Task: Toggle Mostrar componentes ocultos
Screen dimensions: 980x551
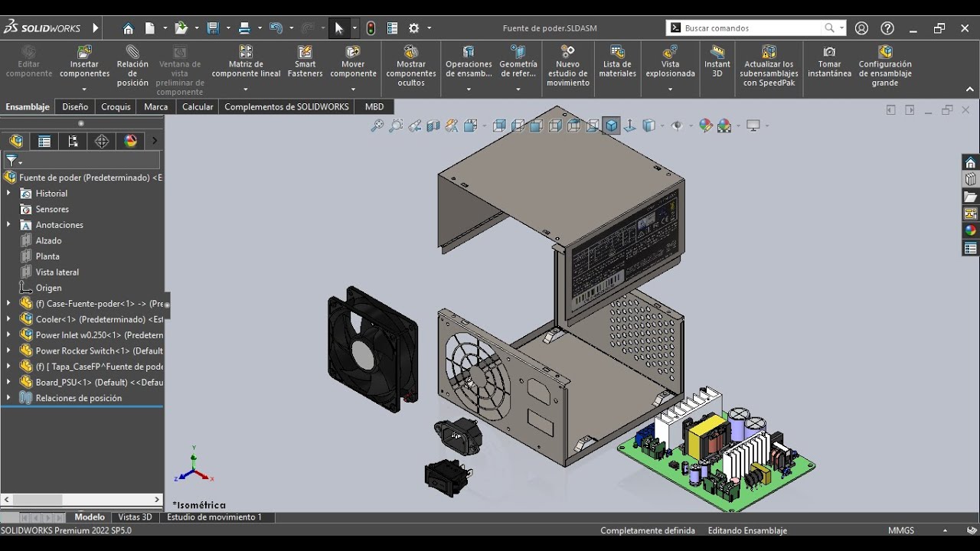Action: 411,52
